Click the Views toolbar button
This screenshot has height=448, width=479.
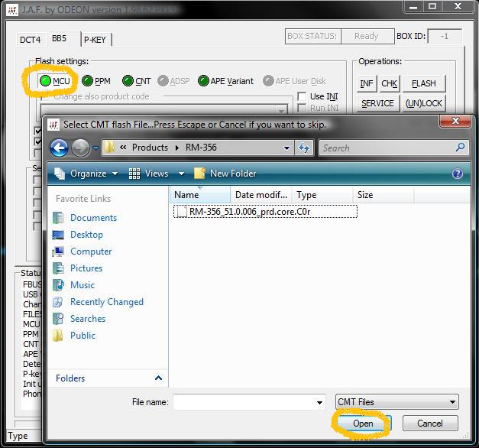(149, 174)
